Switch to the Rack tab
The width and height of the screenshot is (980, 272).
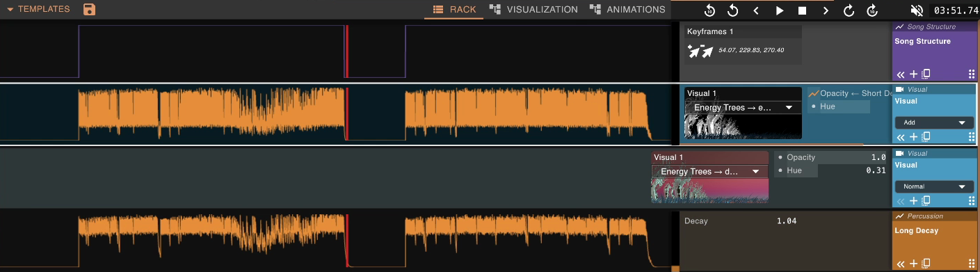point(454,10)
